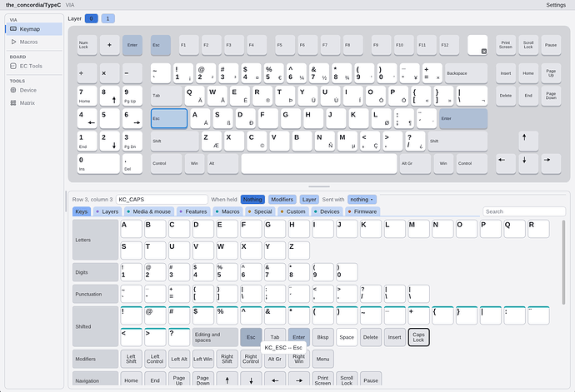Switch to the Features tab
575x392 pixels.
coord(192,211)
